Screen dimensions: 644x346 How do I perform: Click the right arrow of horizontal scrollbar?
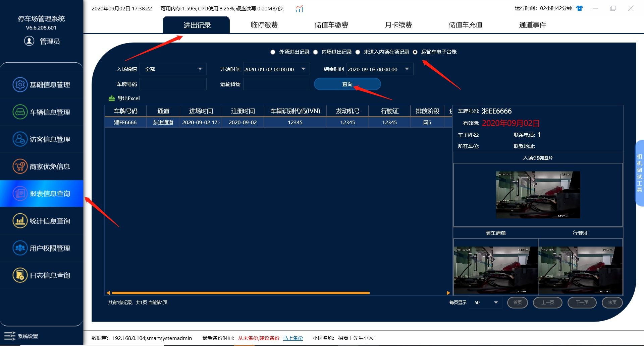448,293
